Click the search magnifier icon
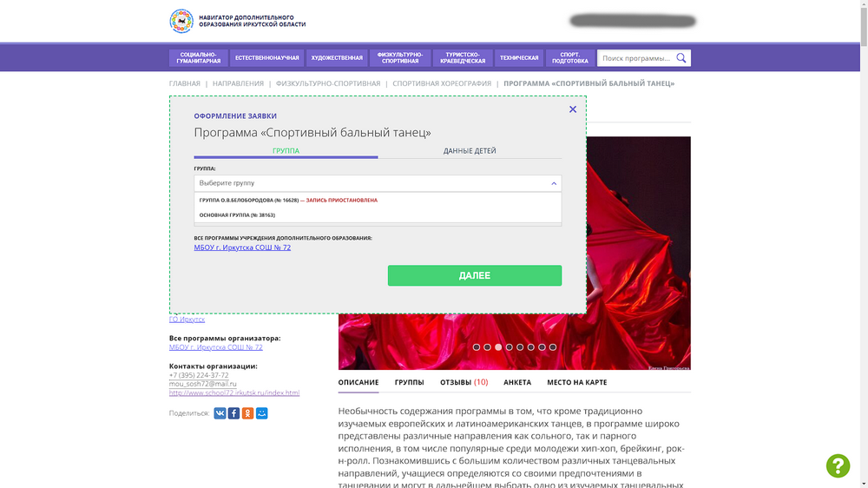This screenshot has height=488, width=868. [681, 58]
